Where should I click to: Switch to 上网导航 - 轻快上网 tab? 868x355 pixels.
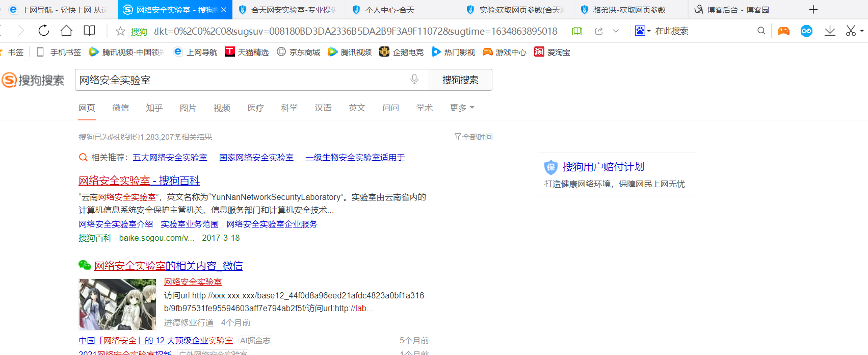pyautogui.click(x=59, y=10)
